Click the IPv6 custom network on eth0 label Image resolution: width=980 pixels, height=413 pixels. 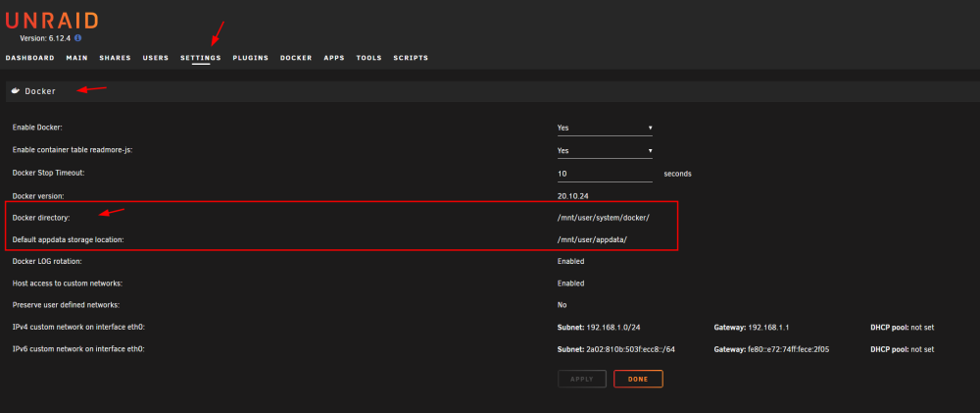click(x=78, y=349)
